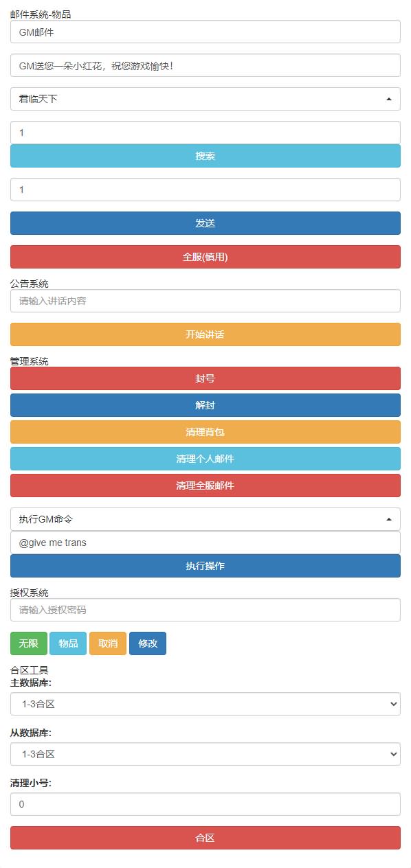Click the 清理全服邮件 button
Image resolution: width=411 pixels, height=868 pixels.
(205, 486)
